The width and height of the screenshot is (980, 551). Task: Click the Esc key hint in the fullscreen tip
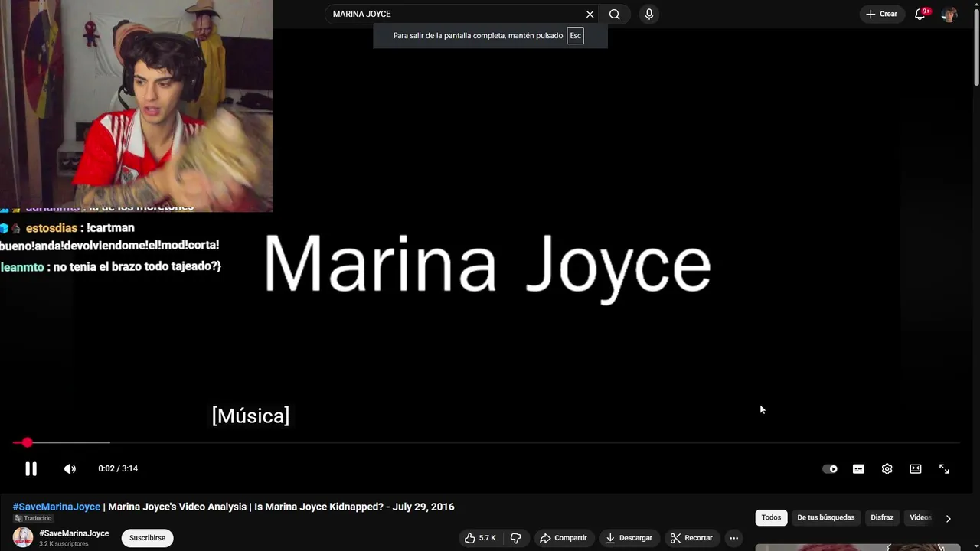(575, 35)
